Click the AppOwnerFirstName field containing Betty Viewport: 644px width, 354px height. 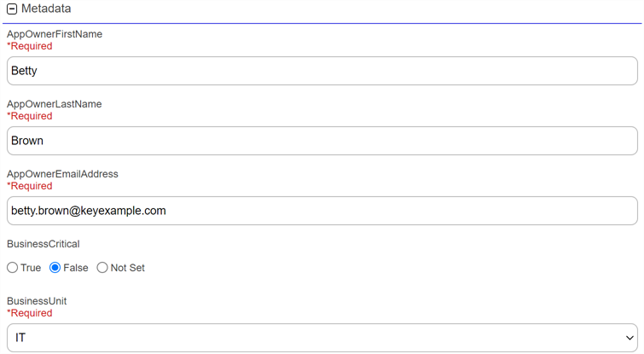tap(322, 71)
